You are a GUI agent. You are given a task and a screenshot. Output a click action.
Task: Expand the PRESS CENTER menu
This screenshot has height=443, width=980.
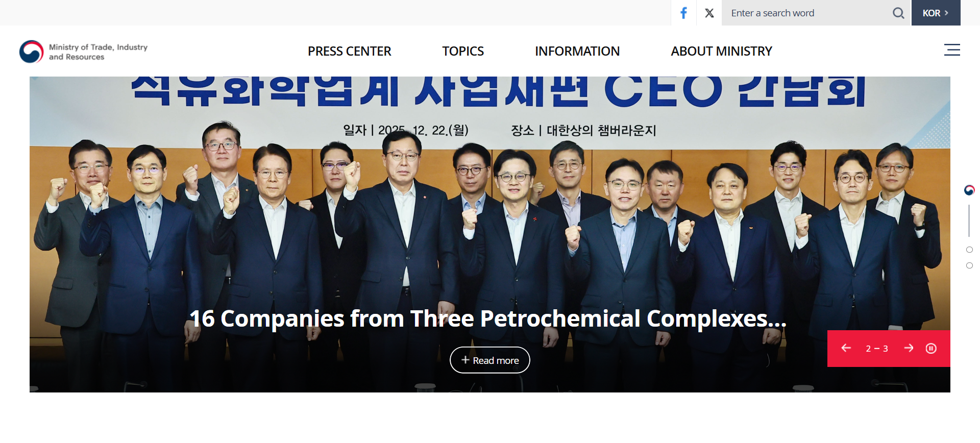[x=349, y=51]
